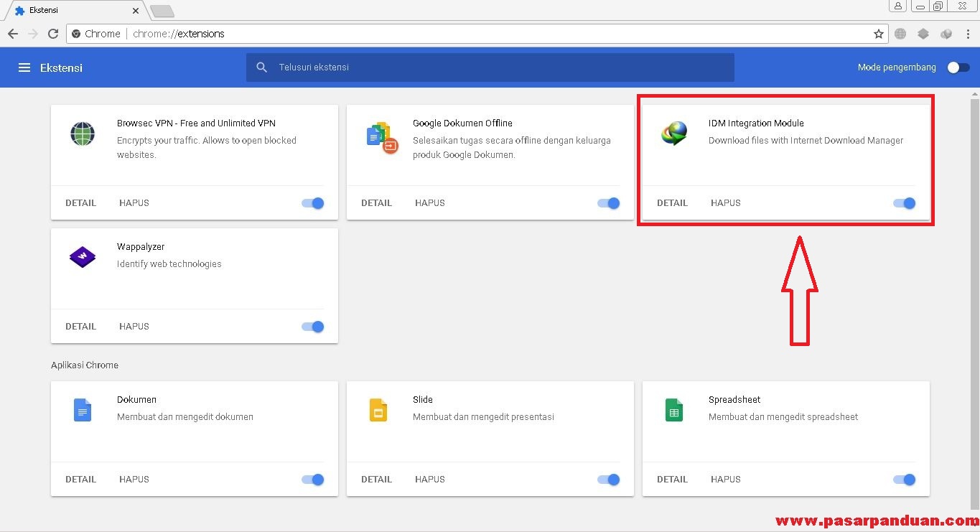
Task: Click "Download files with Internet Download Manager" text
Action: (806, 141)
